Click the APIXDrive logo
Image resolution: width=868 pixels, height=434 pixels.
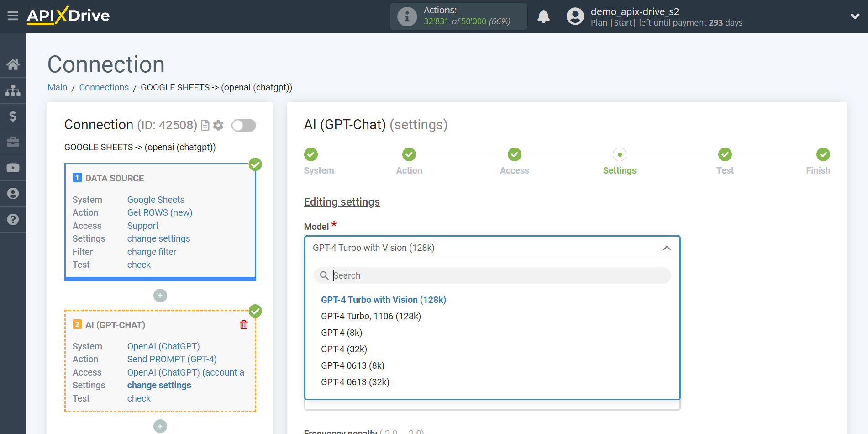coord(68,16)
